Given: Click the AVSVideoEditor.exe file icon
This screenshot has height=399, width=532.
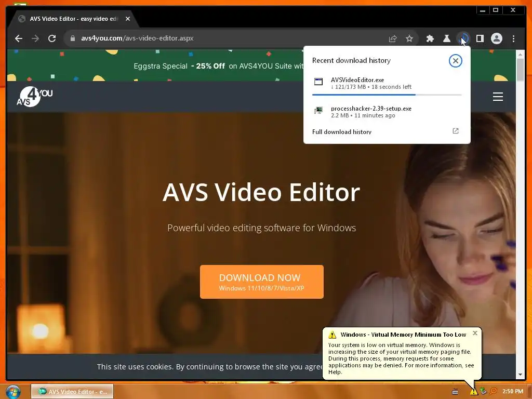Looking at the screenshot, I should point(318,82).
